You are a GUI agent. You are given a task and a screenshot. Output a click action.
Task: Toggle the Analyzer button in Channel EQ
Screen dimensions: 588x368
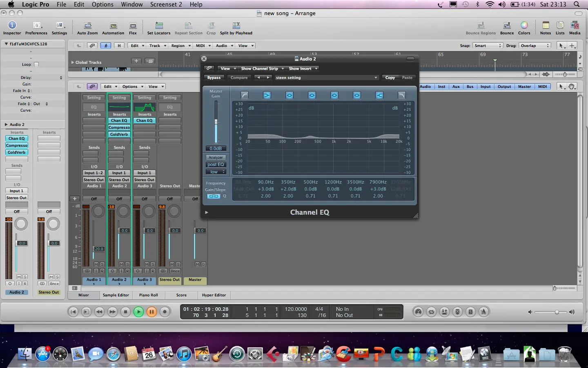[216, 157]
